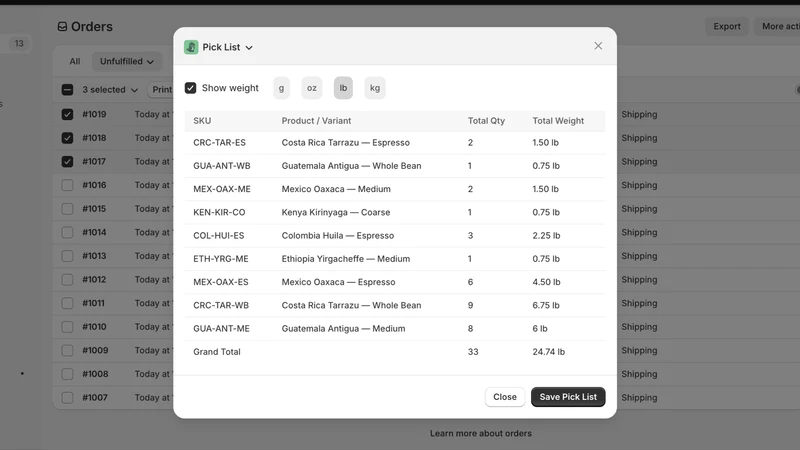Select kilograms (kg) weight unit
Image resolution: width=800 pixels, height=450 pixels.
375,88
